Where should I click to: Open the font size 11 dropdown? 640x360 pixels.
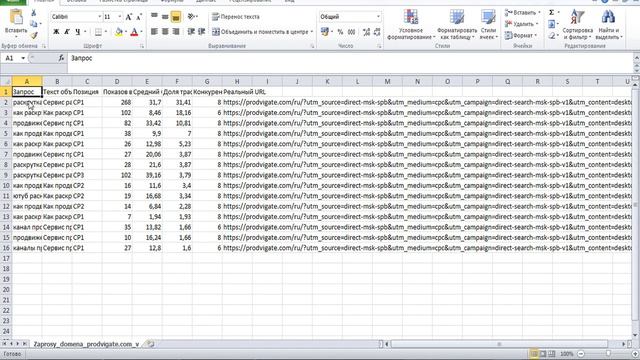pyautogui.click(x=120, y=17)
